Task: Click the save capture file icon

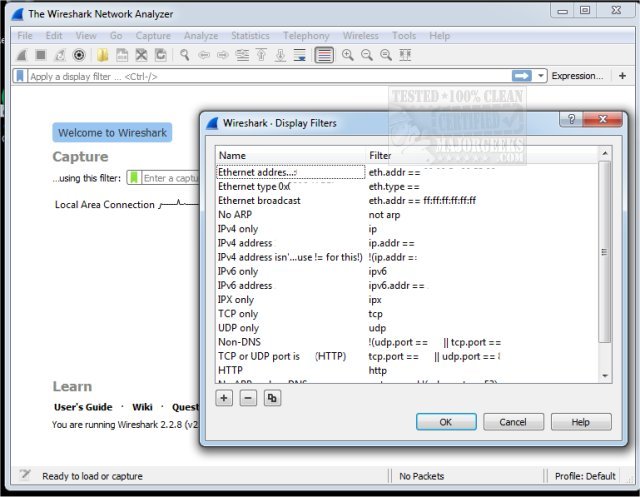Action: [x=122, y=55]
